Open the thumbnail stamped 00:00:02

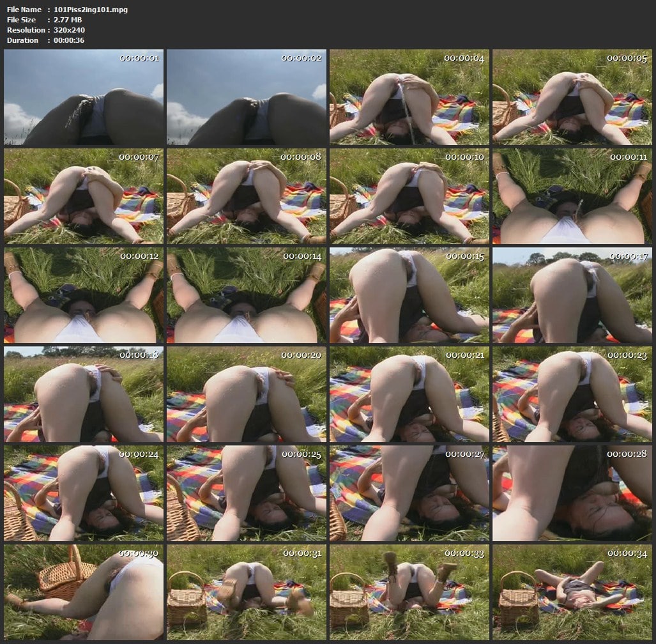247,97
